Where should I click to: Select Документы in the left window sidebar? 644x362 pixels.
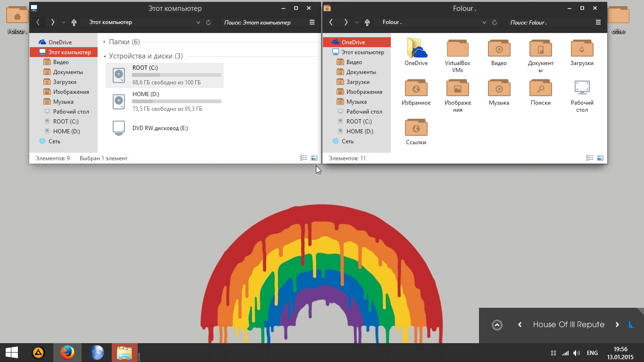tap(68, 72)
